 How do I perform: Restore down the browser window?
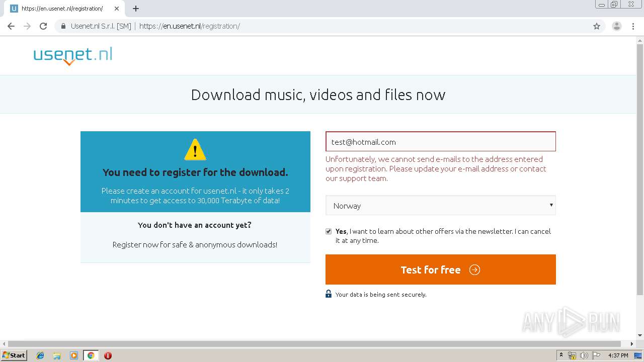pyautogui.click(x=614, y=5)
